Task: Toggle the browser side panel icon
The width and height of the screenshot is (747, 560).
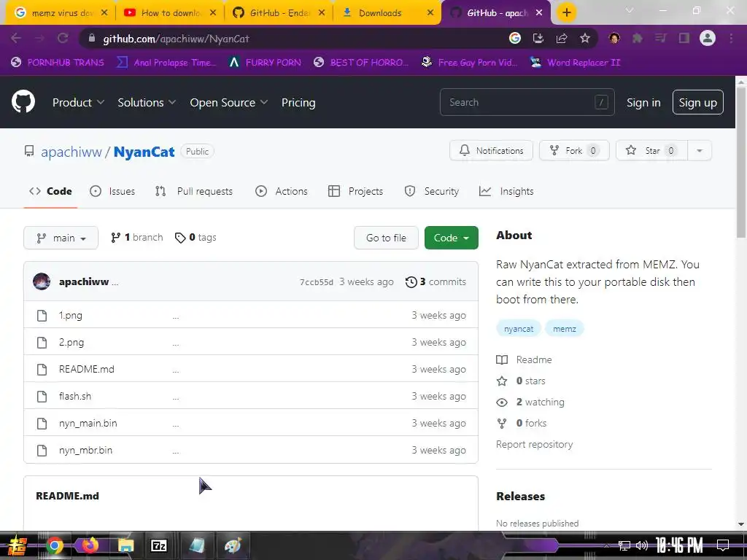Action: point(684,39)
